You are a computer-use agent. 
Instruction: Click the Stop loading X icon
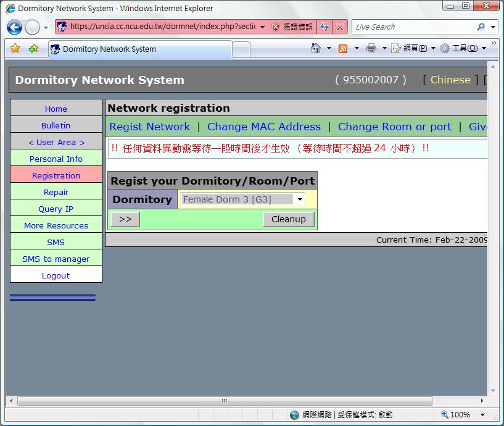pos(339,27)
